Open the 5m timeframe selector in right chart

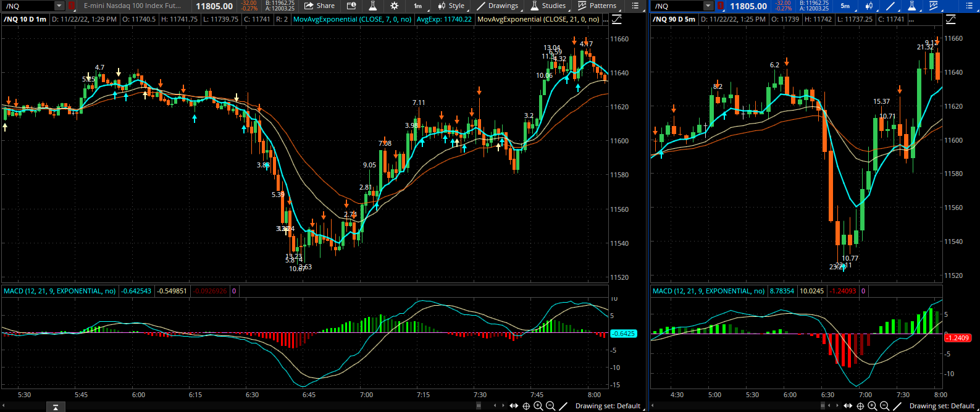845,6
